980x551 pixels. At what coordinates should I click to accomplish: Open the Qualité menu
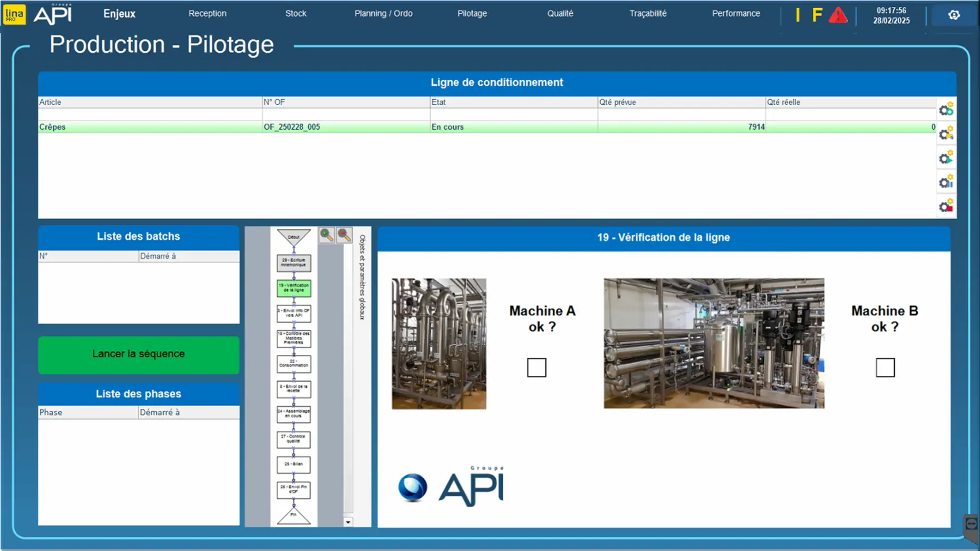pyautogui.click(x=560, y=13)
